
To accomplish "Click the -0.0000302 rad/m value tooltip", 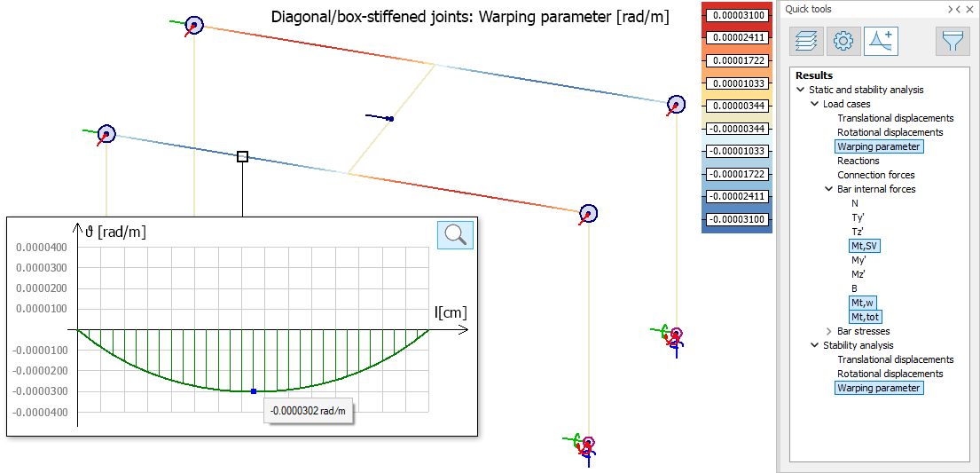I will coord(308,412).
